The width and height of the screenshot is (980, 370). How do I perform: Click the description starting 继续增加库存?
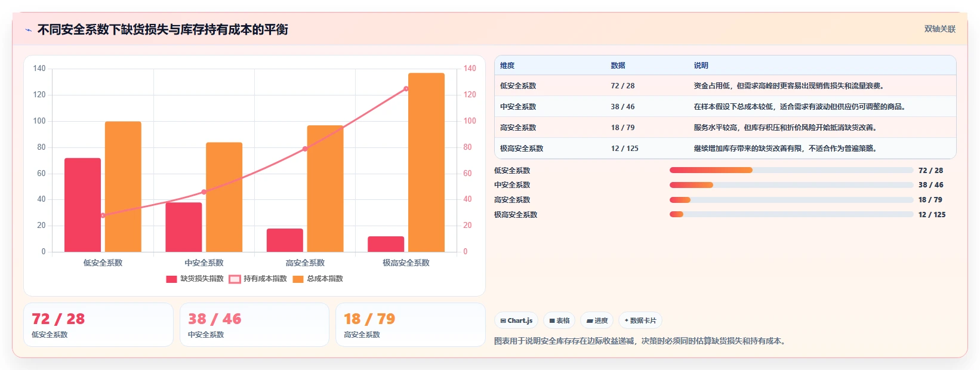pos(785,149)
